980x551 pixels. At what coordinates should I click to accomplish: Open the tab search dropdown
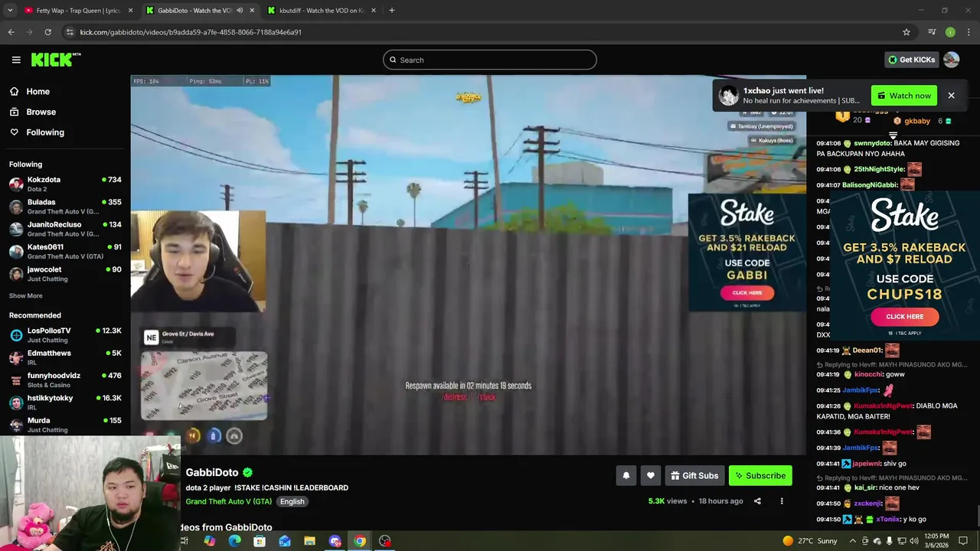click(10, 11)
